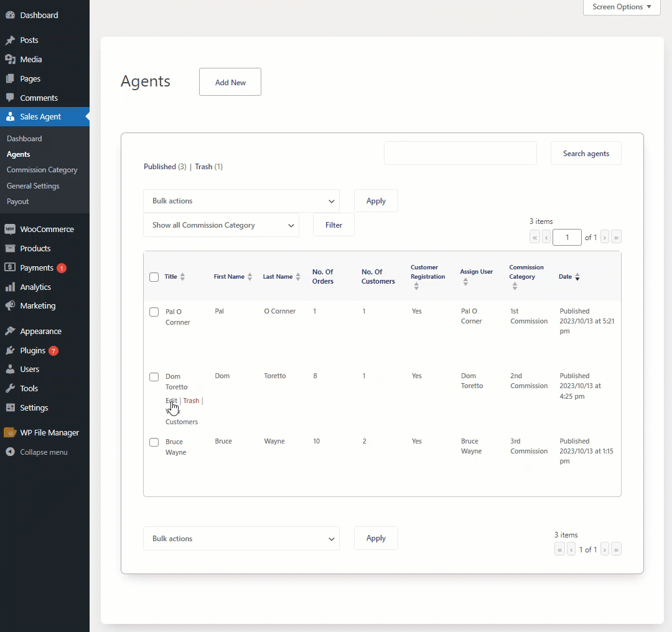Screen dimensions: 672x632
Task: Click the Users person icon
Action: [x=11, y=369]
